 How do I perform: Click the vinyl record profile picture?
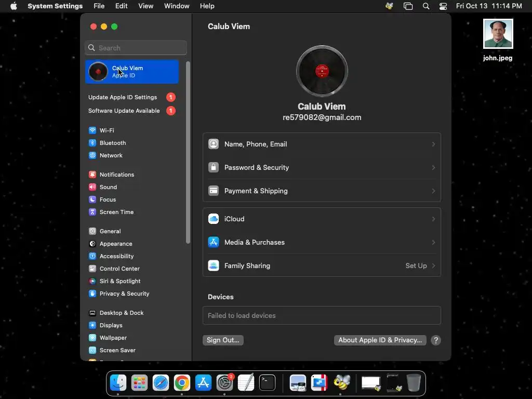point(322,71)
